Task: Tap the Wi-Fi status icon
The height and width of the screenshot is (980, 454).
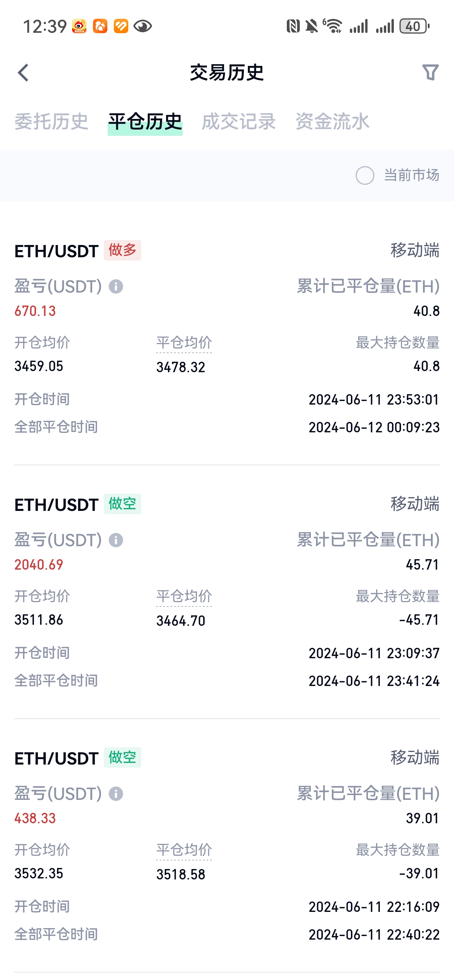Action: pyautogui.click(x=333, y=26)
